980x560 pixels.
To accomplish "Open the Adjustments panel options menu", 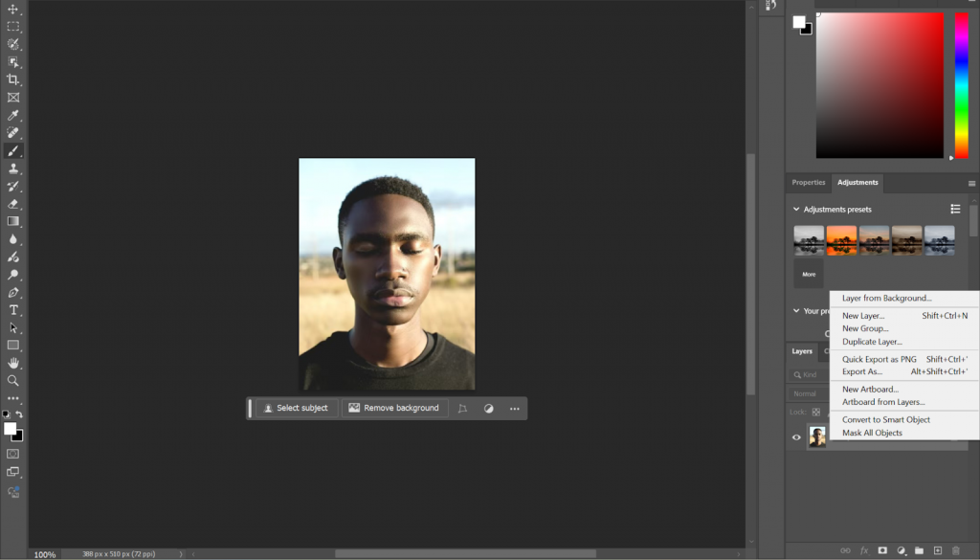I will tap(971, 183).
